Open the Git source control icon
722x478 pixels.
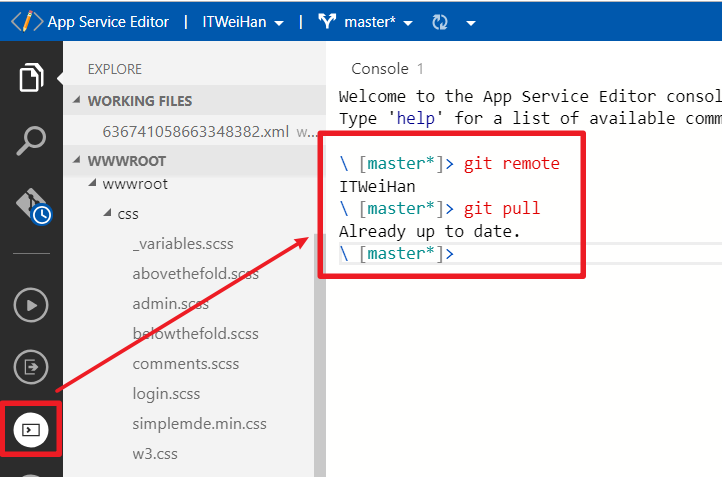coord(34,206)
